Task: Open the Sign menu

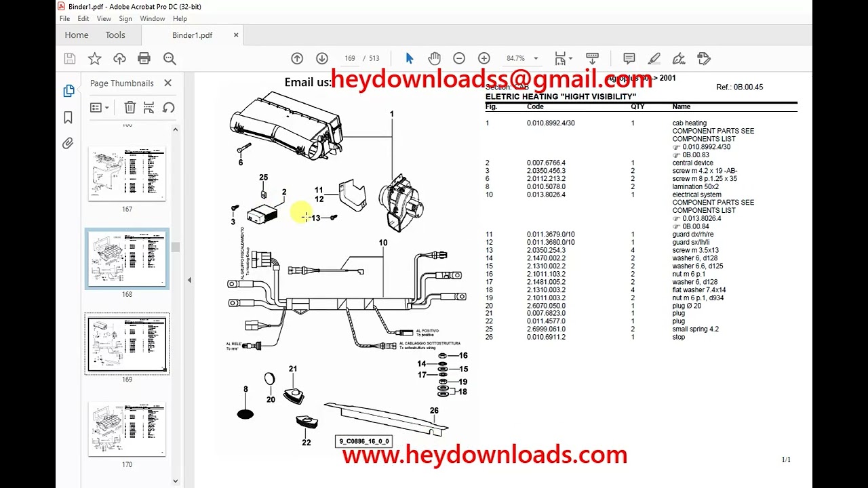Action: pos(125,19)
